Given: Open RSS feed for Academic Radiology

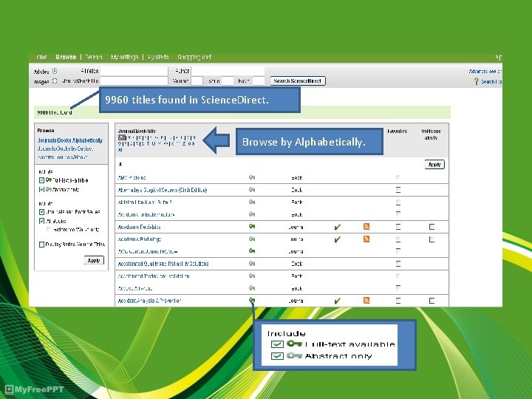Looking at the screenshot, I should pyautogui.click(x=366, y=239).
